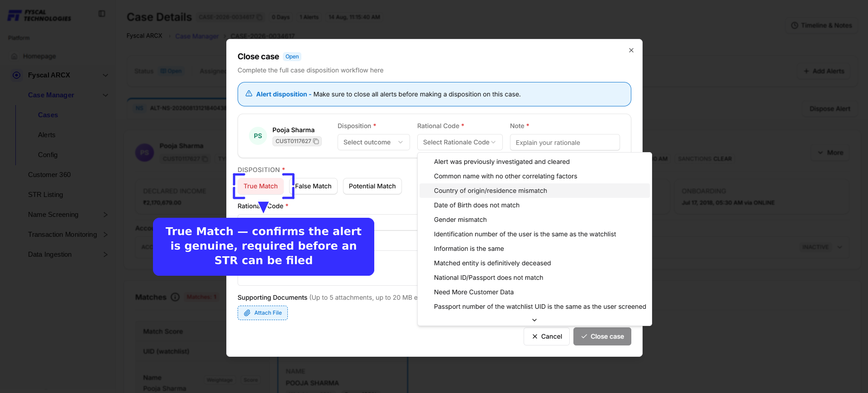Click the scroll-down chevron in the rationale list

534,320
